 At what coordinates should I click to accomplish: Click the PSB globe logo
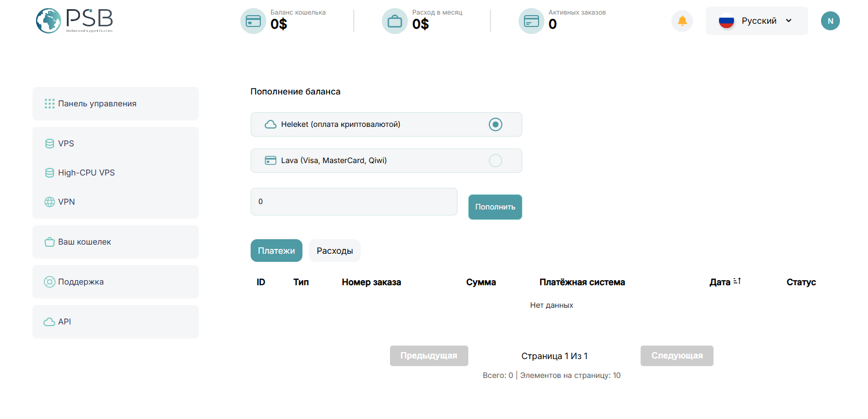(49, 21)
